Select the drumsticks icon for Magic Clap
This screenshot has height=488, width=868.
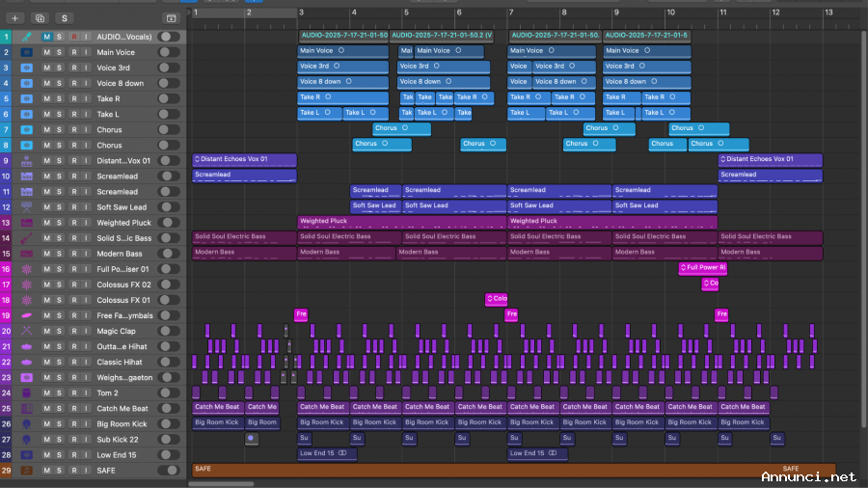coord(27,331)
